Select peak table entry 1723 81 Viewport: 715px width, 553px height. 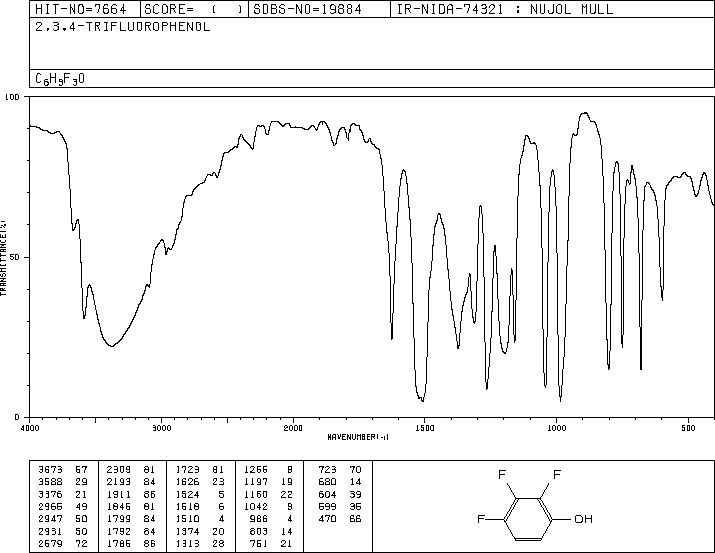200,470
